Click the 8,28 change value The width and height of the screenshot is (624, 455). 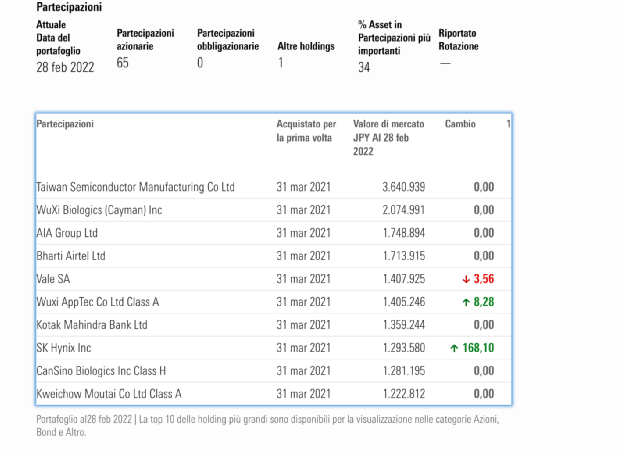(484, 302)
